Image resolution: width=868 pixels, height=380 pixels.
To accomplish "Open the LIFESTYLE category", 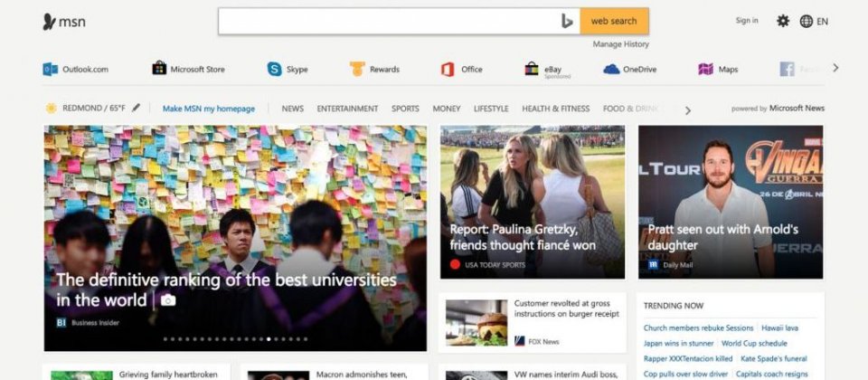I will coord(491,109).
